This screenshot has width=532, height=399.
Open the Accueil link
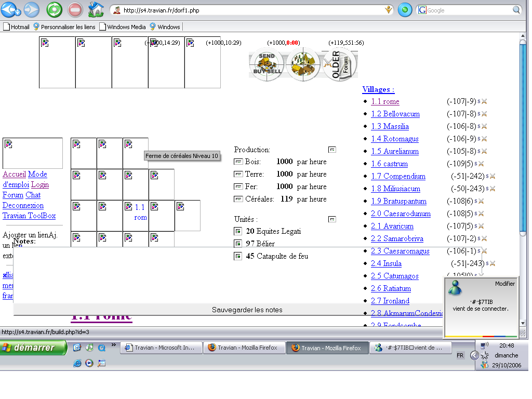[14, 174]
